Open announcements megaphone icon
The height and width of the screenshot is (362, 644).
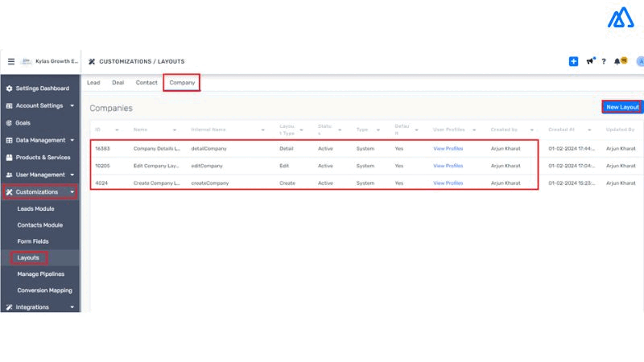tap(590, 61)
